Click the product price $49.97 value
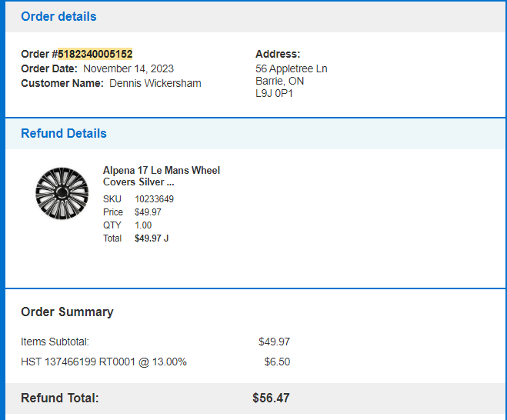507x420 pixels. [148, 212]
